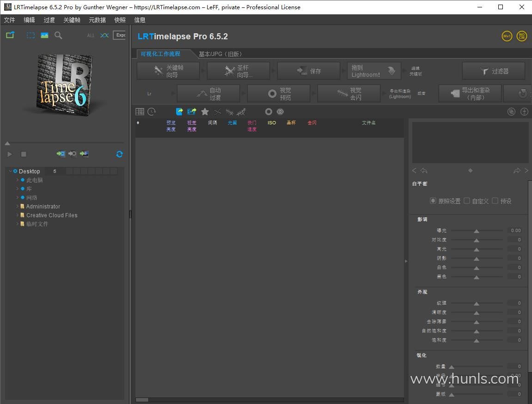
Task: Expand the 此电脑 tree node
Action: 17,180
